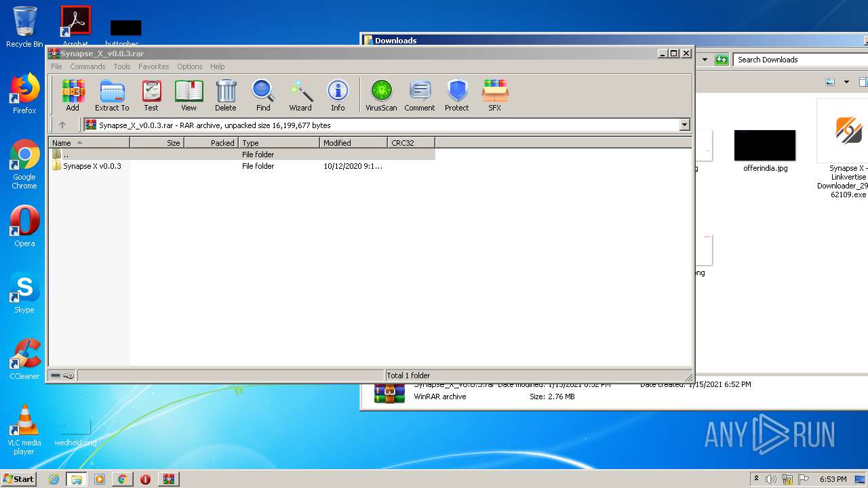Open Chrome from the taskbar
The image size is (868, 488).
point(122,479)
